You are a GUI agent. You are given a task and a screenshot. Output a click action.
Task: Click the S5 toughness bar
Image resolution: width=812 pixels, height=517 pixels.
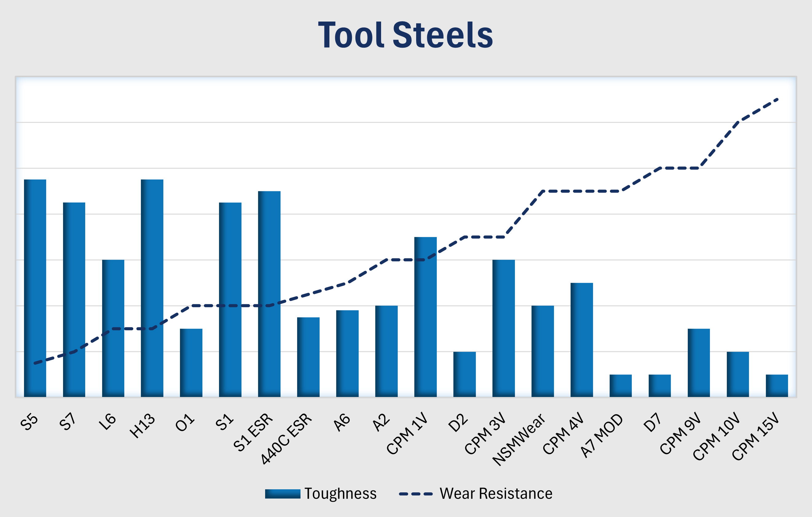pyautogui.click(x=35, y=288)
